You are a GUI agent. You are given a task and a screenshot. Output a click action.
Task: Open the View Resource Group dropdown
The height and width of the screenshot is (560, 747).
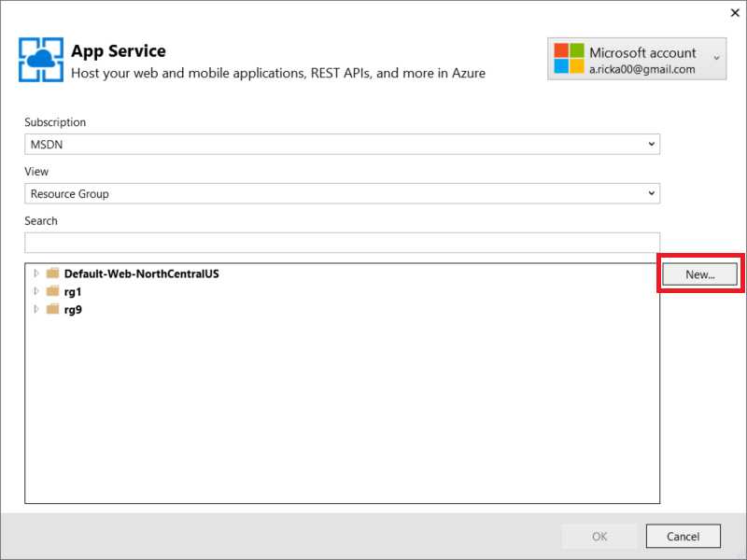tap(342, 193)
